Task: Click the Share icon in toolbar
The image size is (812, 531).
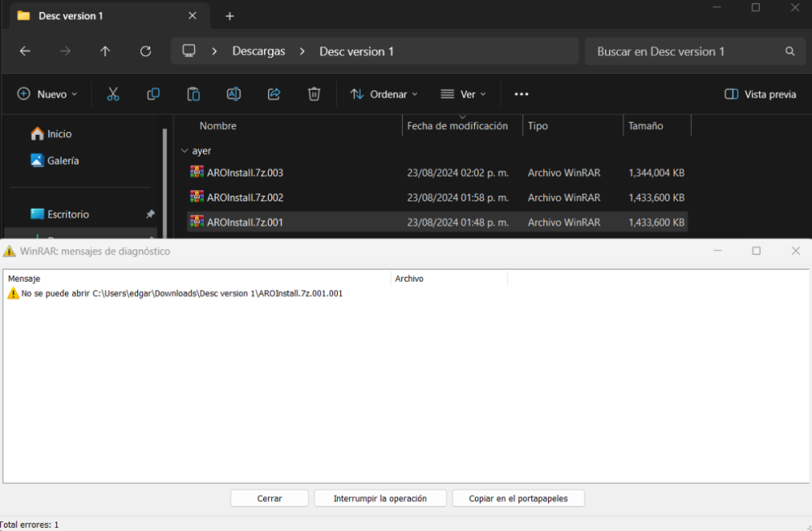Action: coord(274,94)
